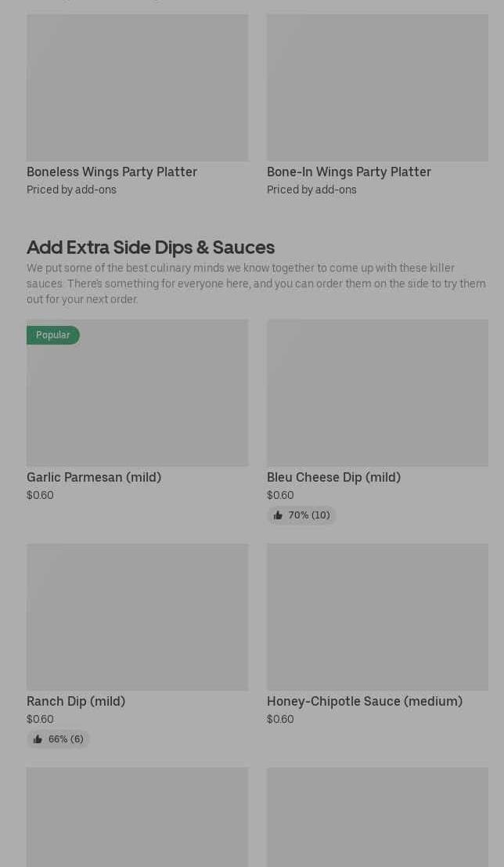This screenshot has width=504, height=867.
Task: Choose the Garlic Parmesan (mild) name
Action: pos(94,477)
